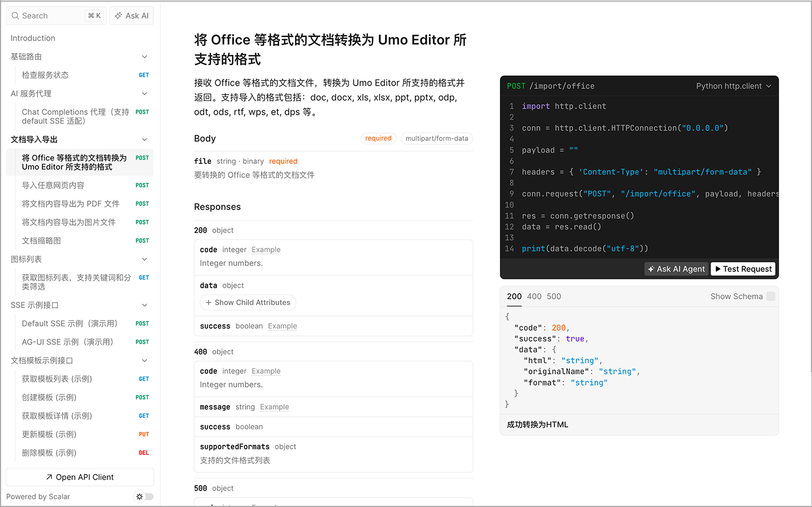Click the sun theme icon near Powered by Scalar
This screenshot has height=507, width=812.
139,497
